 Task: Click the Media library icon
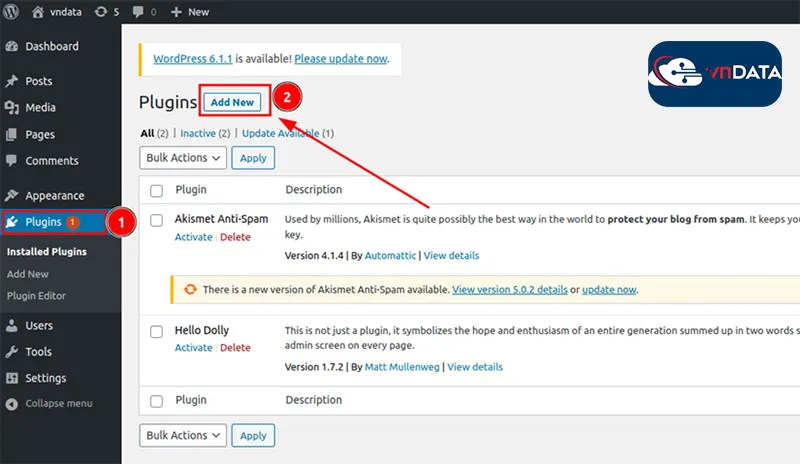[12, 107]
